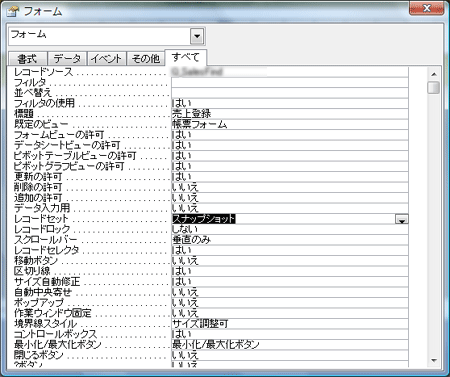450x377 pixels.
Task: Click the scrollbar down arrow
Action: click(434, 360)
